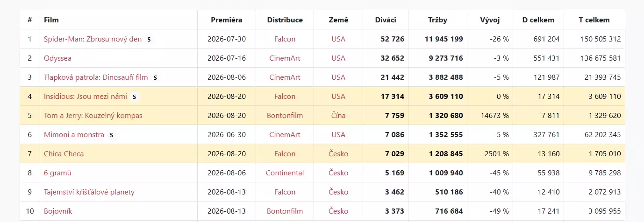This screenshot has height=222, width=644.
Task: Click the T celkem column header
Action: click(594, 20)
